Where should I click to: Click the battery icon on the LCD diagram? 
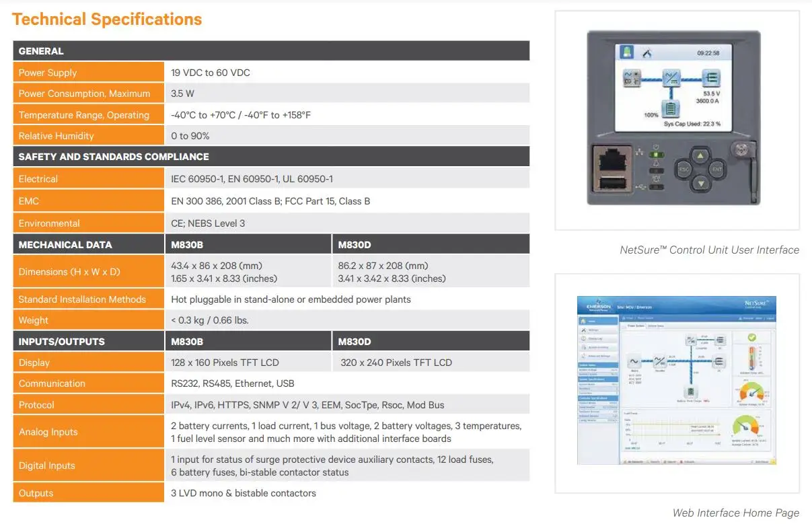671,108
